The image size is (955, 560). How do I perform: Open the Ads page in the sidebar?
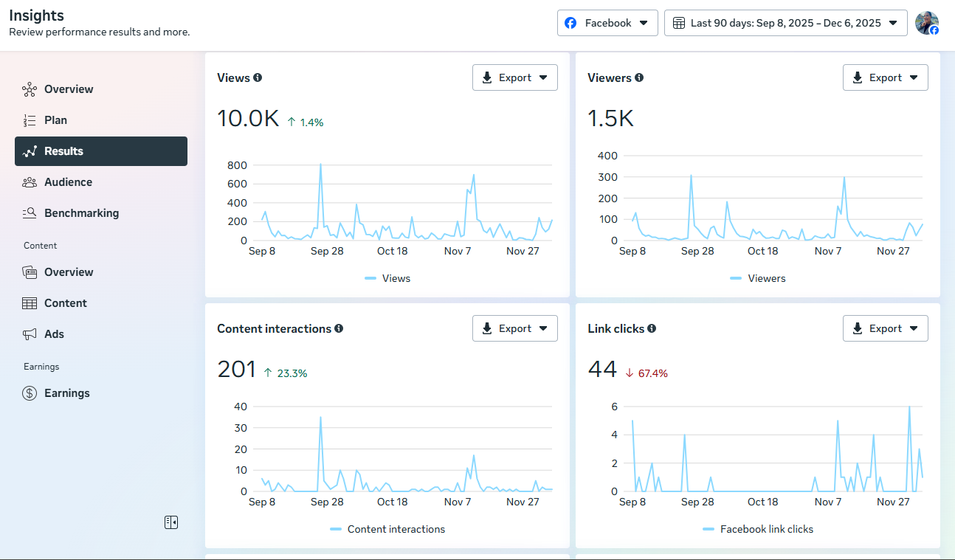pyautogui.click(x=54, y=334)
